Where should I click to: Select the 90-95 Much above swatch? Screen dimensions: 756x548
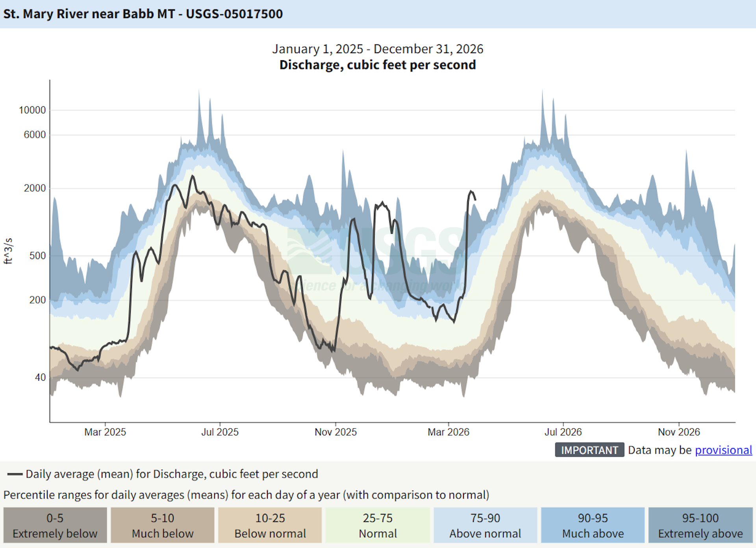pos(593,525)
